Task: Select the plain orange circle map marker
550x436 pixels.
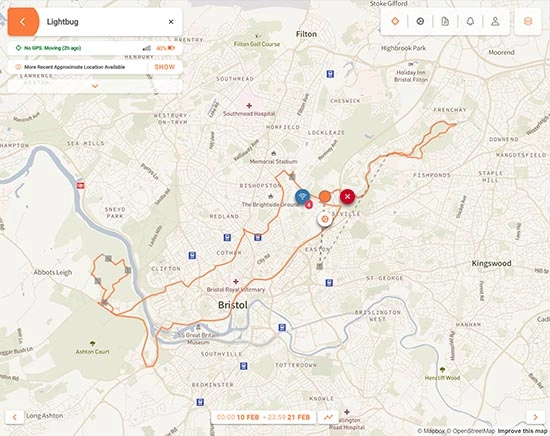Action: (325, 196)
